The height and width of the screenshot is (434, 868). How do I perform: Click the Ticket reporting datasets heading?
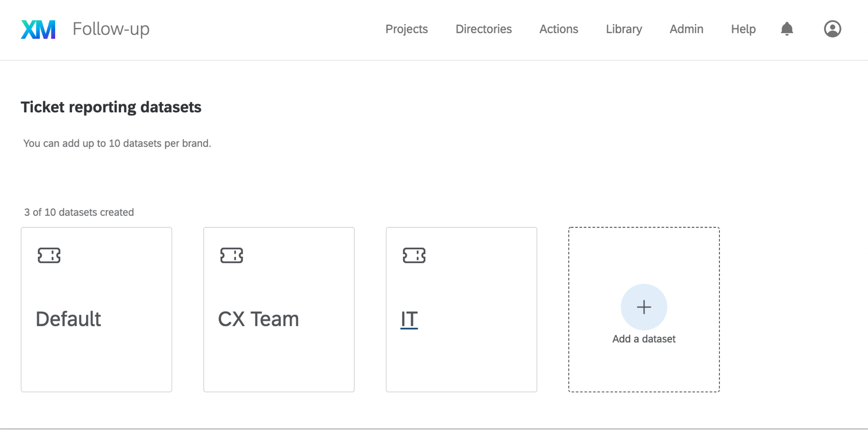[111, 107]
